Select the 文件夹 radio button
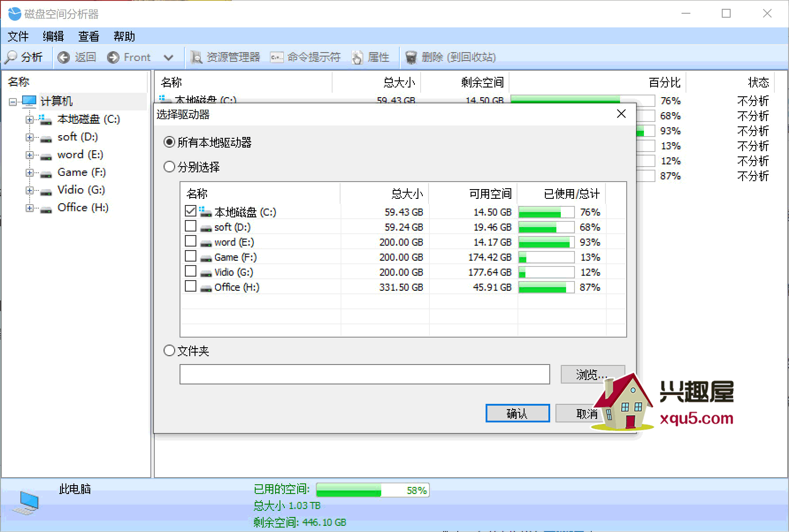Screen dimensions: 789x532 point(169,351)
